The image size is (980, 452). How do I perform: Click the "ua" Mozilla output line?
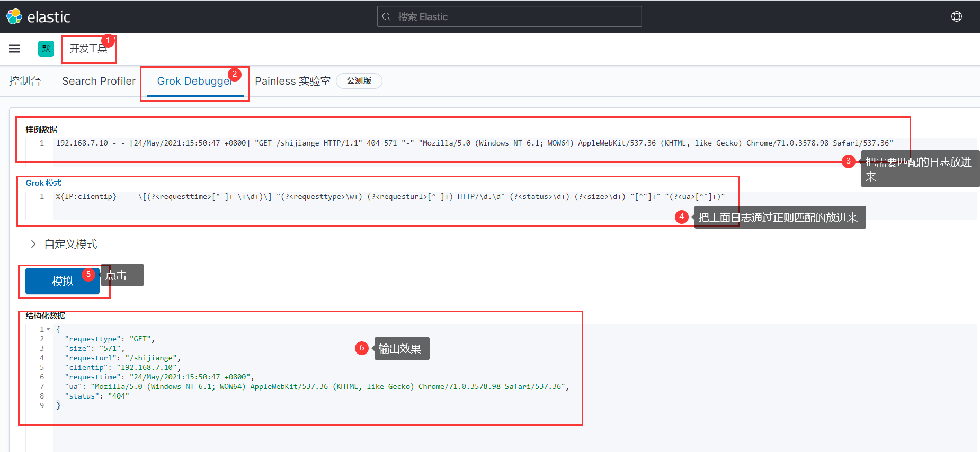[317, 386]
